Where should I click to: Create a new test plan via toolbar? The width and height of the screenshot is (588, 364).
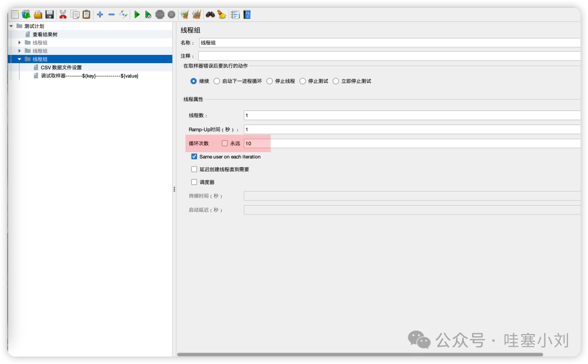15,15
